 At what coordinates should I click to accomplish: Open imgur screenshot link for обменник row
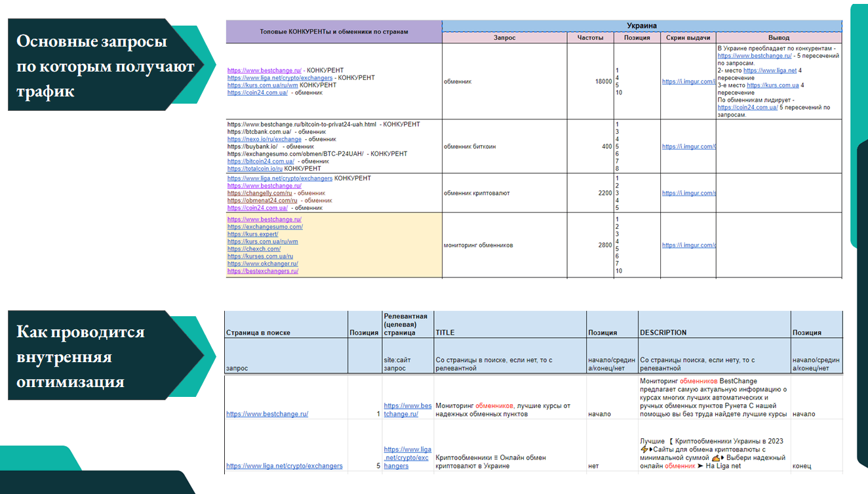click(688, 81)
